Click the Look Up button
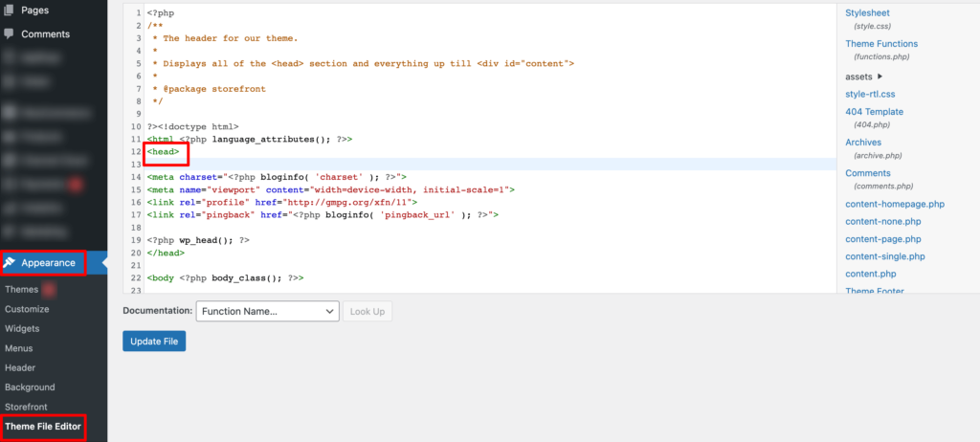 tap(367, 311)
